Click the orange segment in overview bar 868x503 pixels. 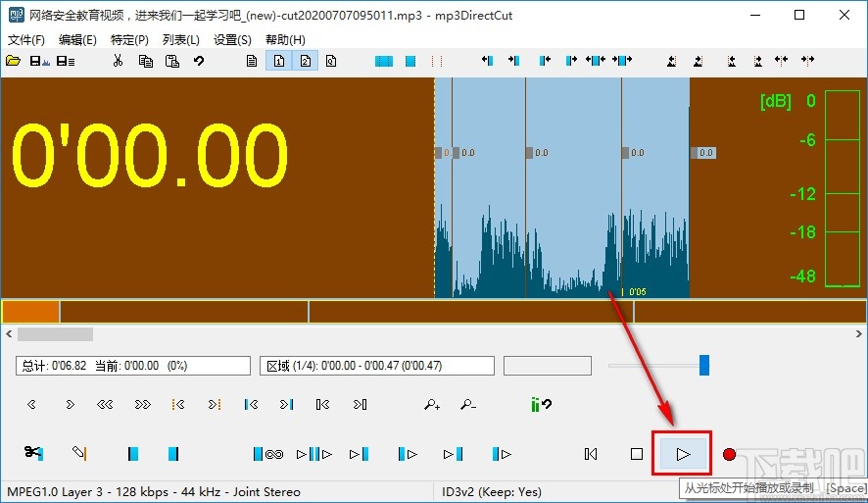pyautogui.click(x=30, y=312)
